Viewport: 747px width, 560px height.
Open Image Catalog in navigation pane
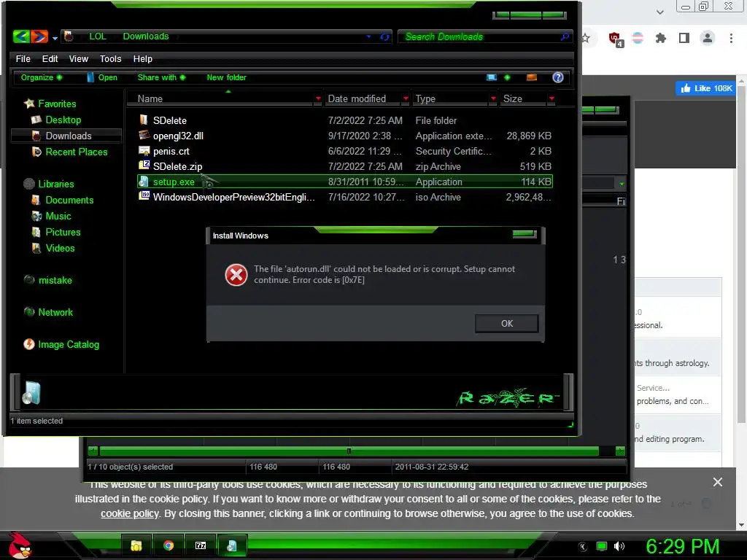coord(61,344)
